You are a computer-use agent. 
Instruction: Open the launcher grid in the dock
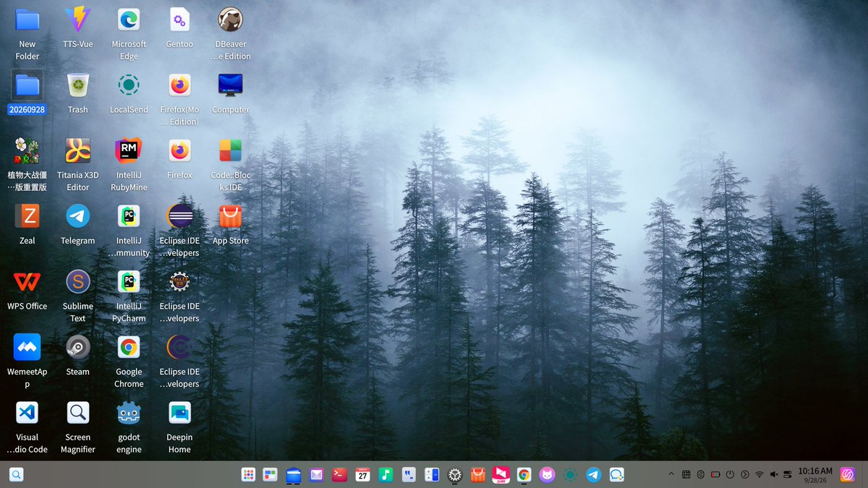(248, 475)
